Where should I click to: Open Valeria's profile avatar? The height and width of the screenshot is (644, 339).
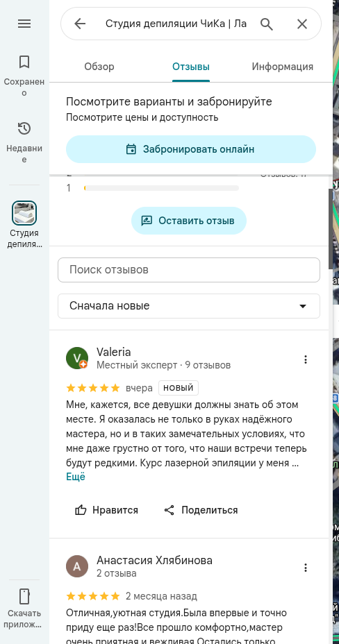point(77,358)
